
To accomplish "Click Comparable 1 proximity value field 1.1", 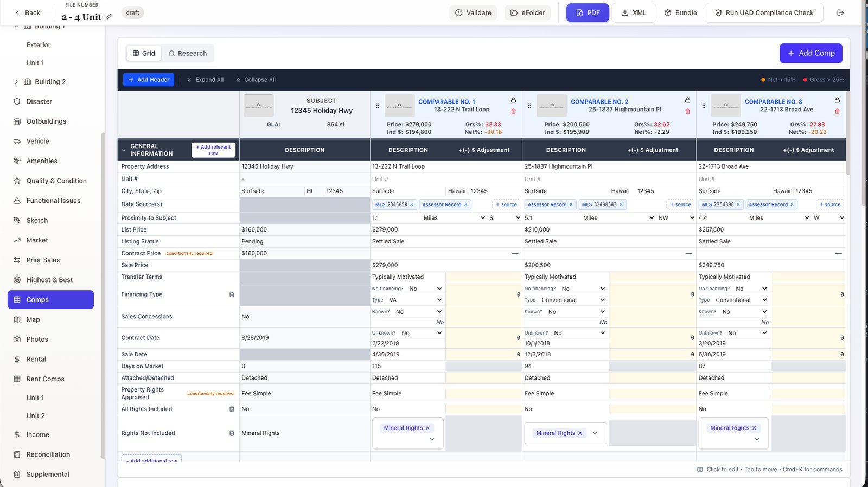I will 396,218.
